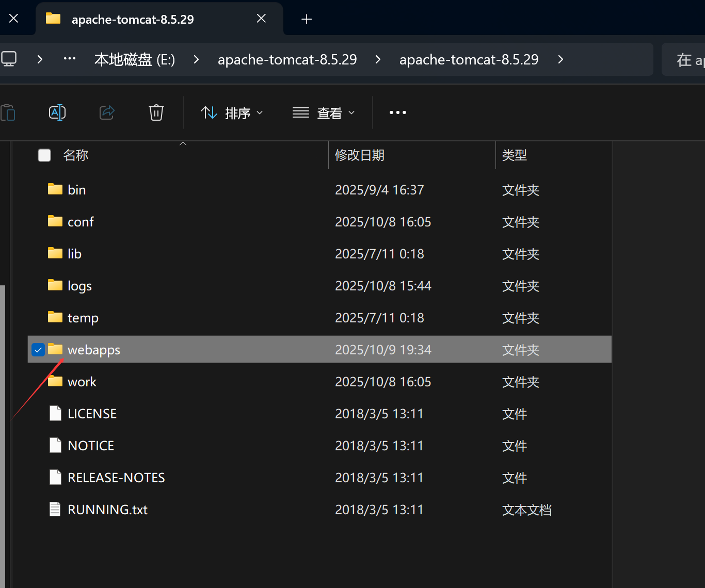The image size is (705, 588).
Task: Click date 2025/10/9 19:34 of webapps
Action: [383, 350]
